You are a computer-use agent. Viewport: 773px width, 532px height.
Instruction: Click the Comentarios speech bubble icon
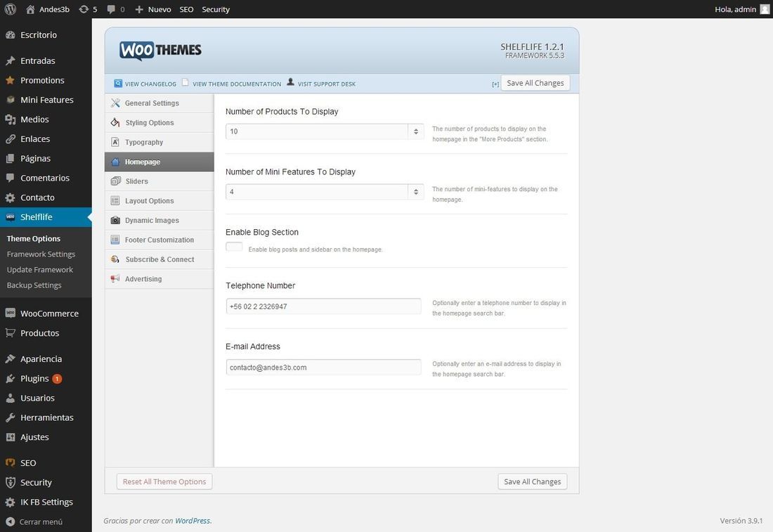(10, 178)
